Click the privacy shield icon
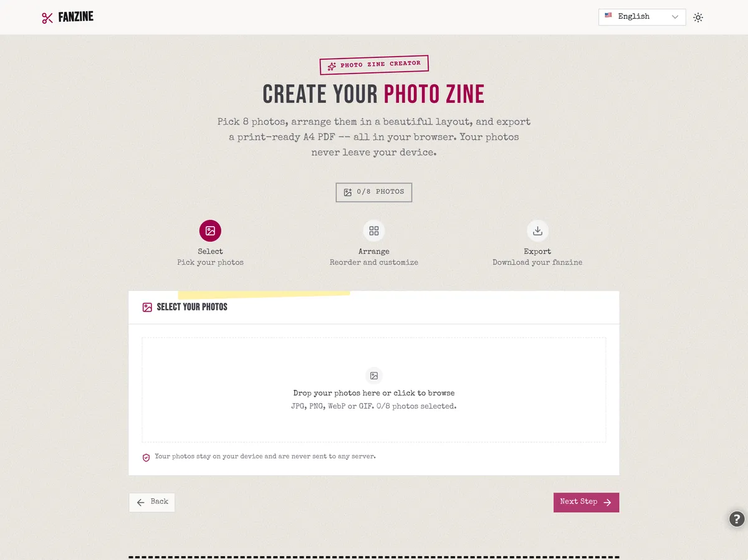Image resolution: width=748 pixels, height=560 pixels. tap(146, 457)
